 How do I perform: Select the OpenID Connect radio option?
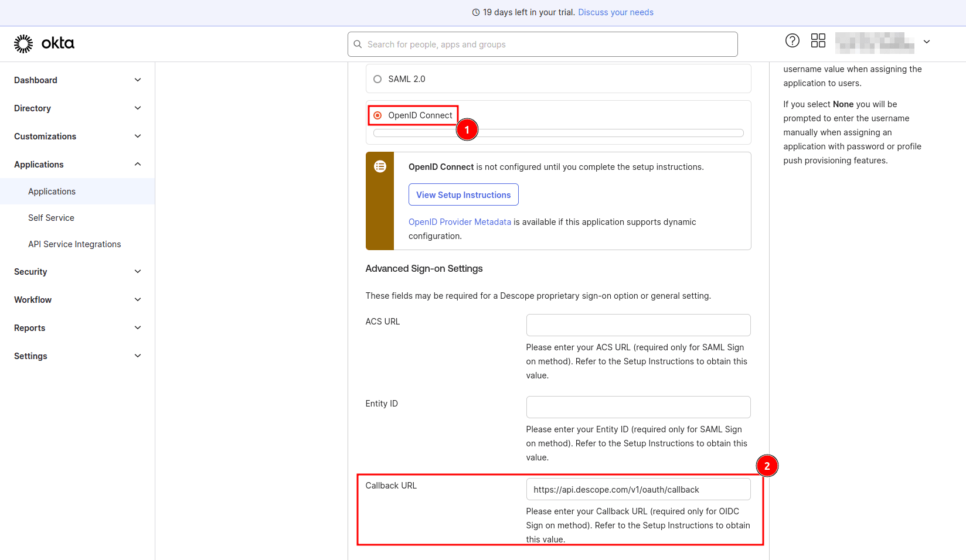click(x=377, y=115)
